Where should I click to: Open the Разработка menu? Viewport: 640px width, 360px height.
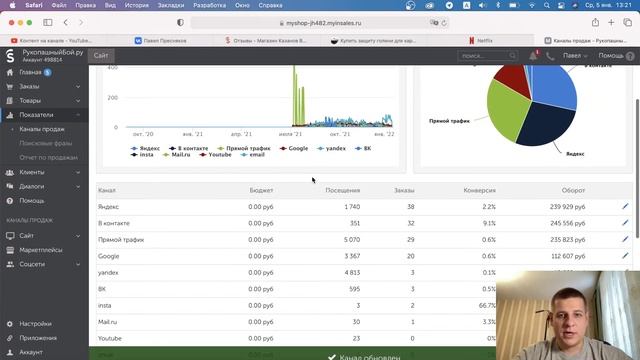[x=209, y=5]
